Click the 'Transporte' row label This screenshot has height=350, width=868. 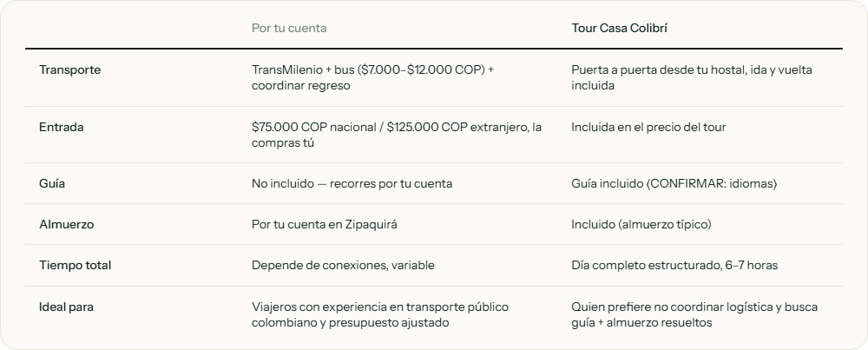[69, 69]
